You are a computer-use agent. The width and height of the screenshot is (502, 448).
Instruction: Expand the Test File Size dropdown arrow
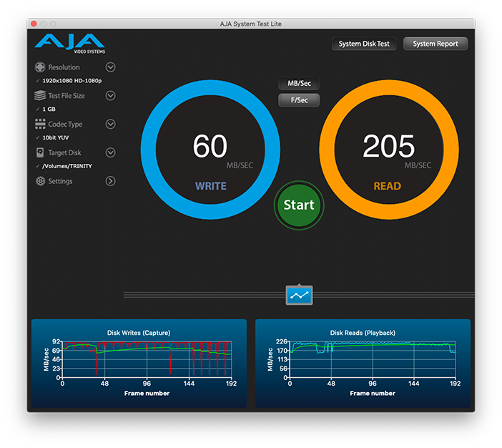point(110,95)
